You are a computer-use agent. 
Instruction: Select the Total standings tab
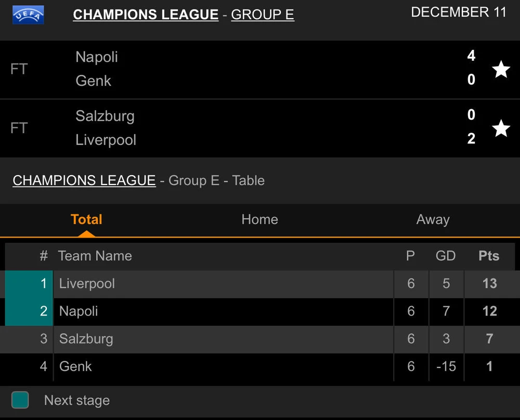(x=86, y=219)
